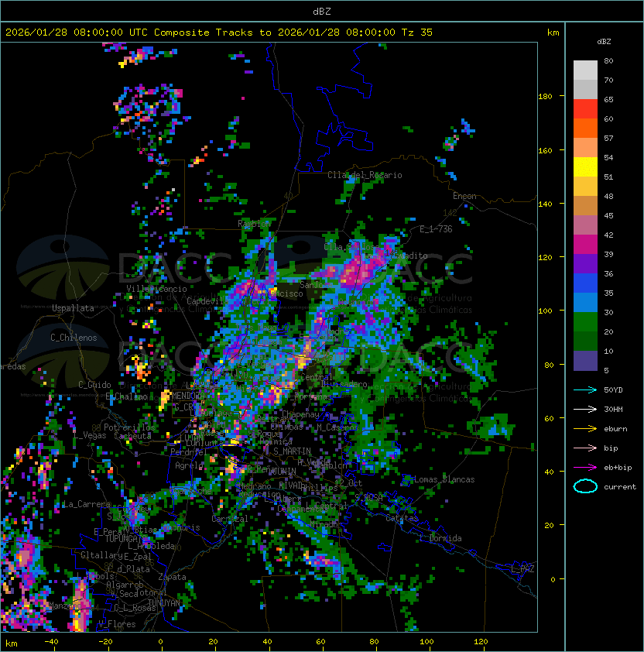Click the 180 km vertical axis label

click(545, 97)
